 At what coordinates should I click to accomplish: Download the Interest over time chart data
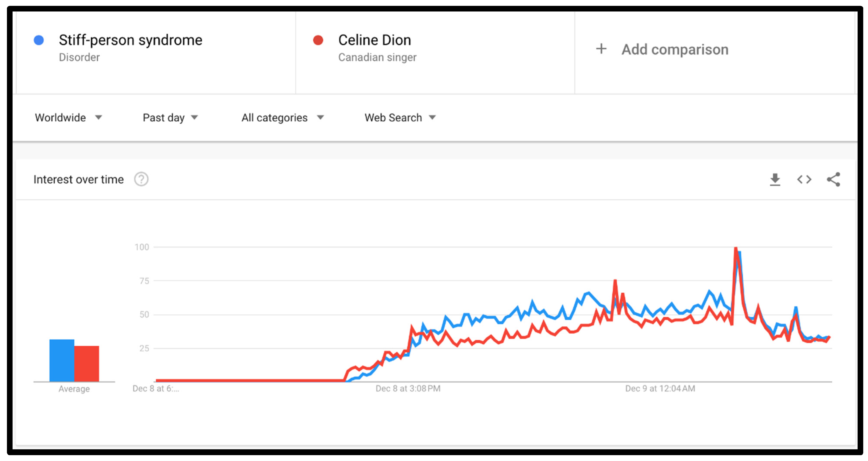tap(775, 179)
